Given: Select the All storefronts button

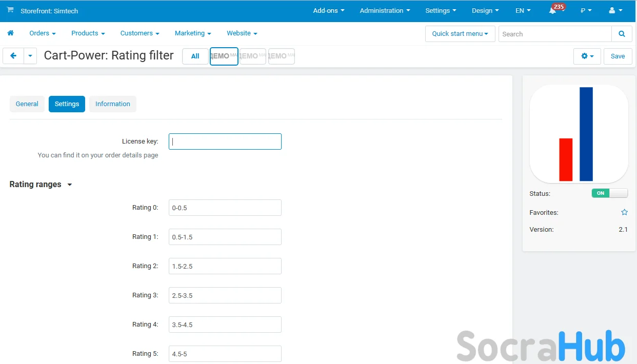Looking at the screenshot, I should tap(195, 56).
